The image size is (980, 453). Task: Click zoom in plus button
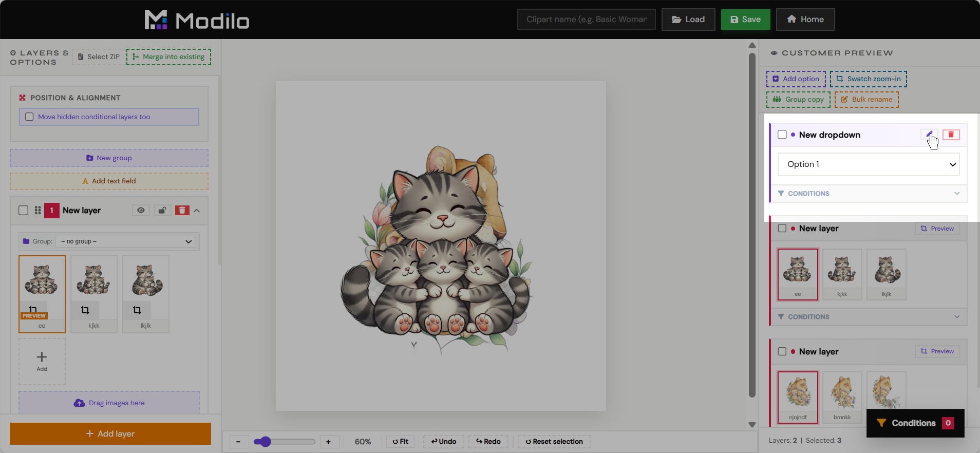pos(329,442)
